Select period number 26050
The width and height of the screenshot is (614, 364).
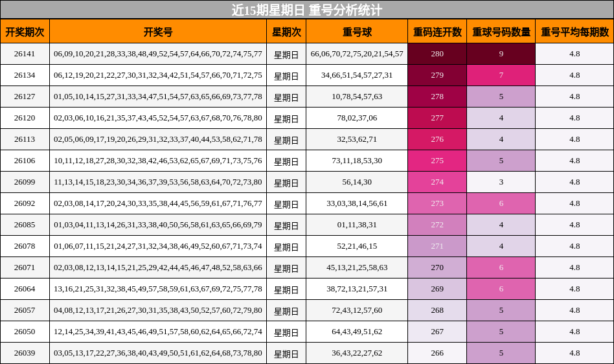tap(25, 332)
